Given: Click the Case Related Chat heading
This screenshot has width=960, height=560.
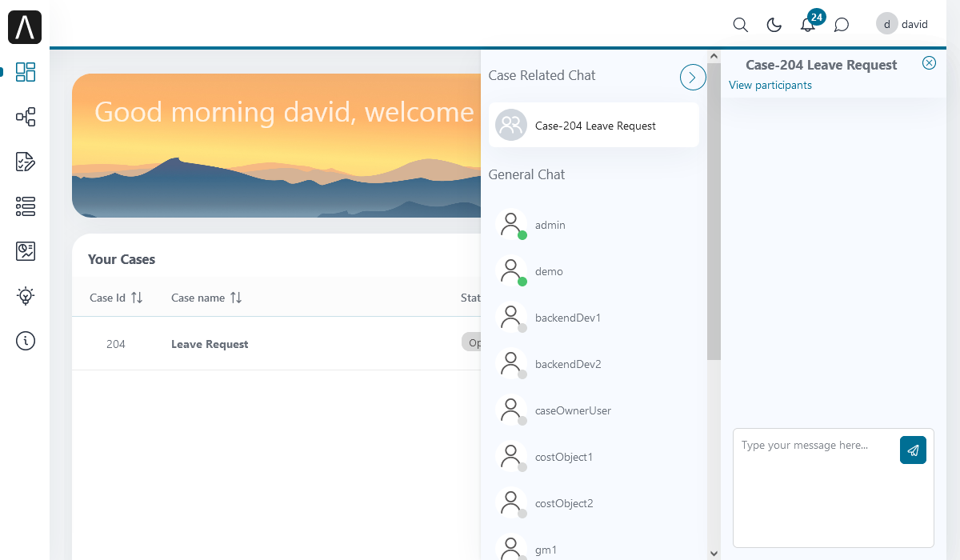Looking at the screenshot, I should (542, 75).
